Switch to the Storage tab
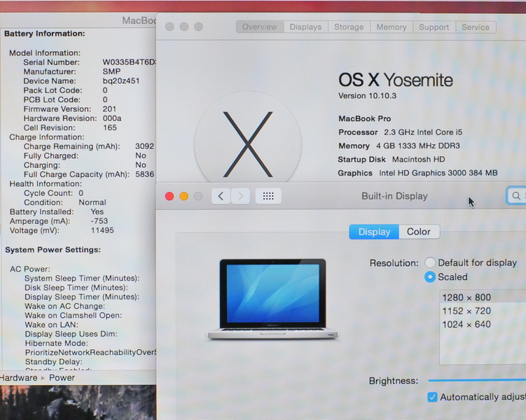The height and width of the screenshot is (420, 526). [349, 27]
